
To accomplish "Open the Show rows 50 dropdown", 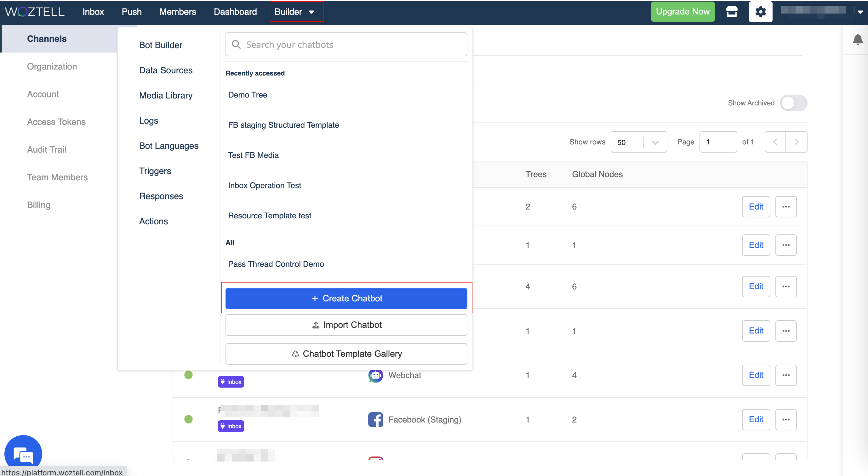I will tap(638, 142).
